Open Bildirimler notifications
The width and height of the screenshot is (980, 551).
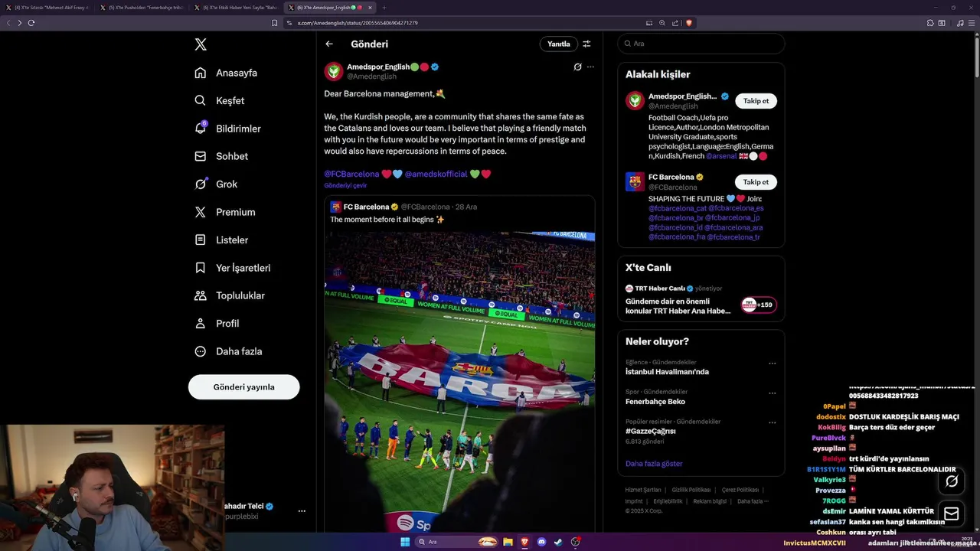[x=227, y=129]
